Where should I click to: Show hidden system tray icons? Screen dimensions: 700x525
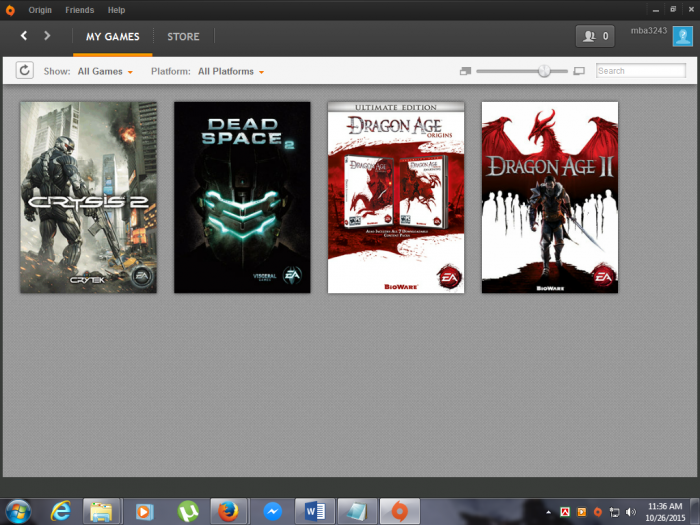(x=549, y=512)
